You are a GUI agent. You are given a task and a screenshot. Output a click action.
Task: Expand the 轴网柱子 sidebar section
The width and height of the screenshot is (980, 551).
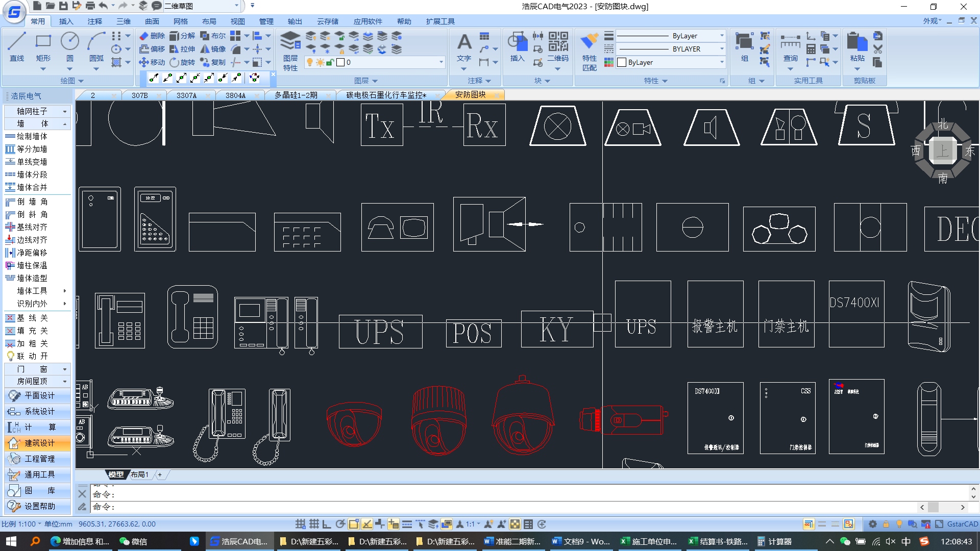37,111
